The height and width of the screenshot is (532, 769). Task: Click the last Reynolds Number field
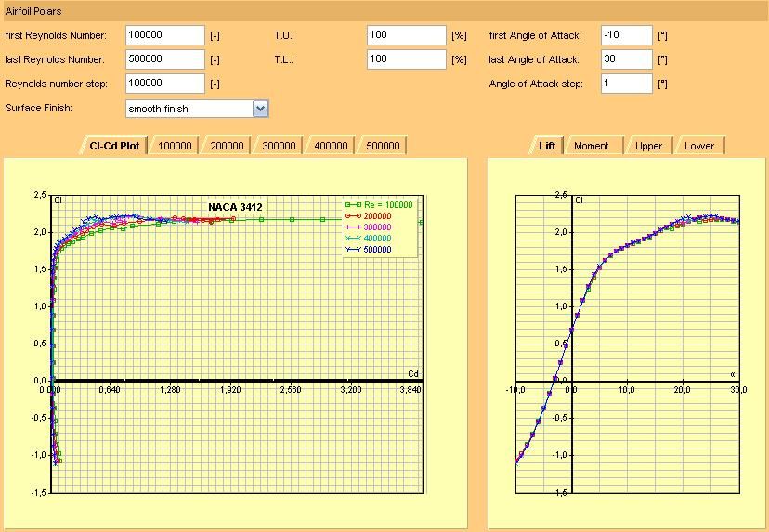tap(164, 59)
